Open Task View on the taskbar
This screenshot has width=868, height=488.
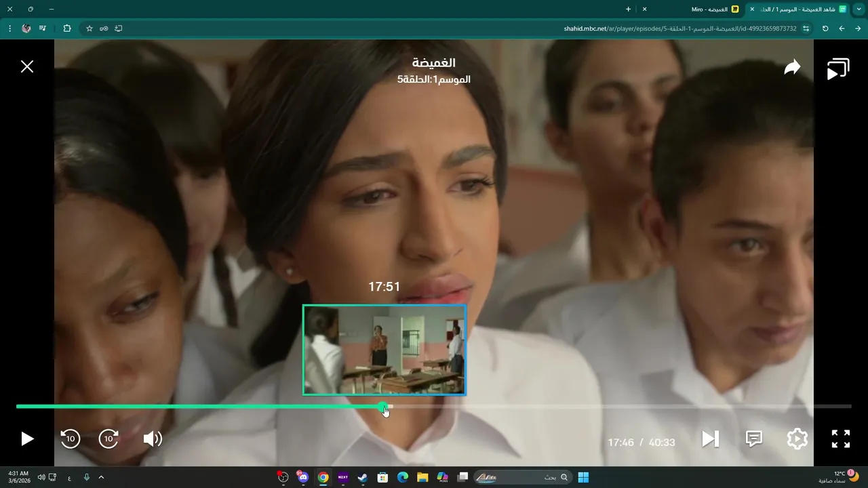tap(462, 477)
